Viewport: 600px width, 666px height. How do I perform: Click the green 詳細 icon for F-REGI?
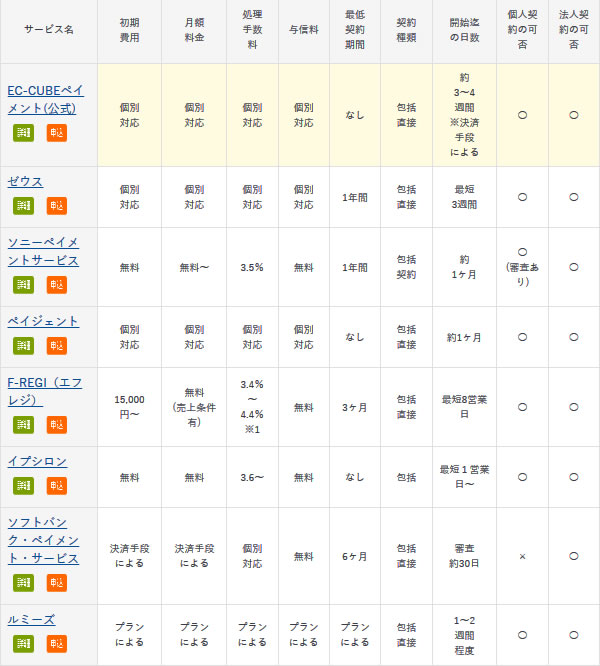coord(24,424)
